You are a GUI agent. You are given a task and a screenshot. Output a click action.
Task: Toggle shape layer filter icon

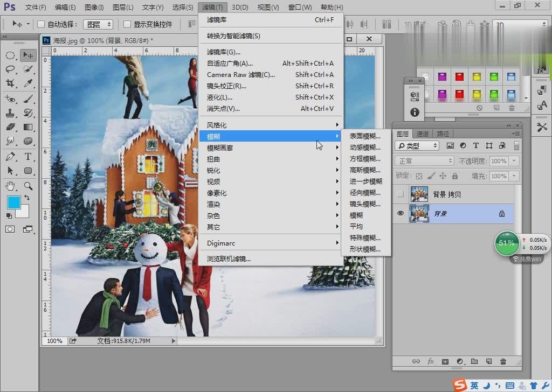(x=489, y=145)
